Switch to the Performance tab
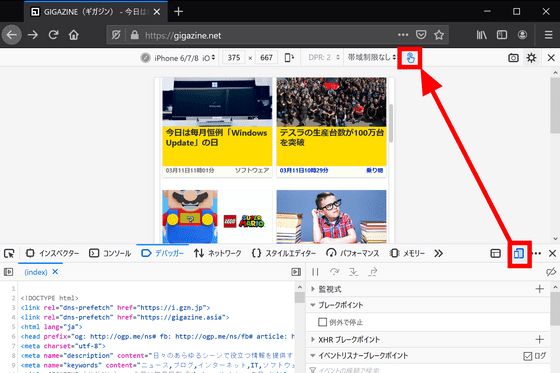560x373 pixels. pyautogui.click(x=352, y=253)
